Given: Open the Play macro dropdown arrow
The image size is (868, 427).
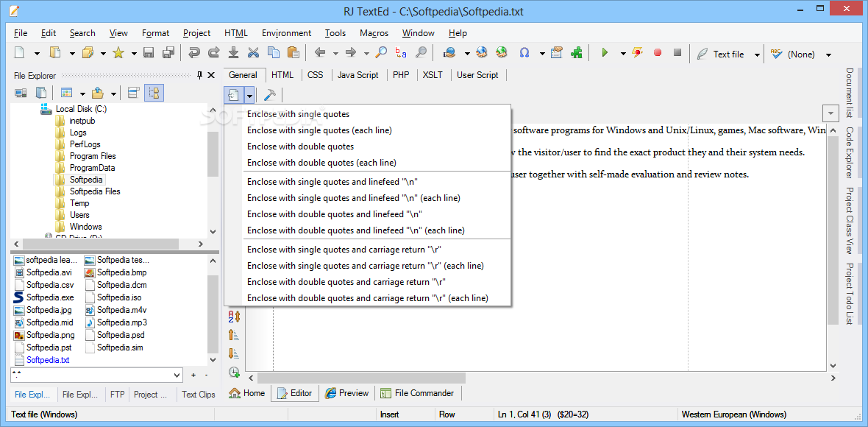Looking at the screenshot, I should click(x=623, y=54).
